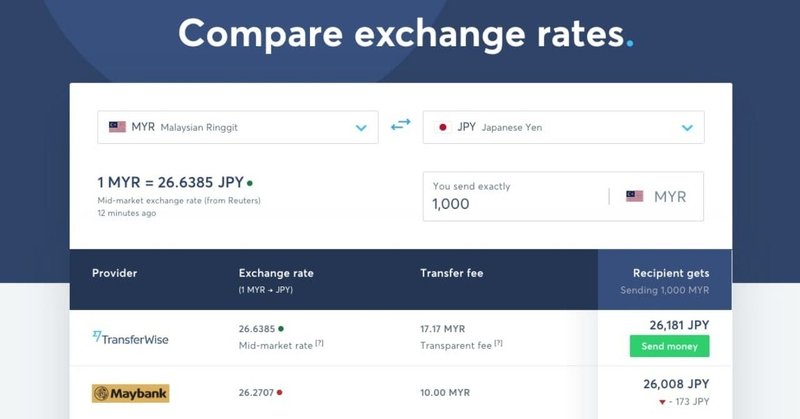800x419 pixels.
Task: Click the Japanese flag in target currency selector
Action: 443,127
